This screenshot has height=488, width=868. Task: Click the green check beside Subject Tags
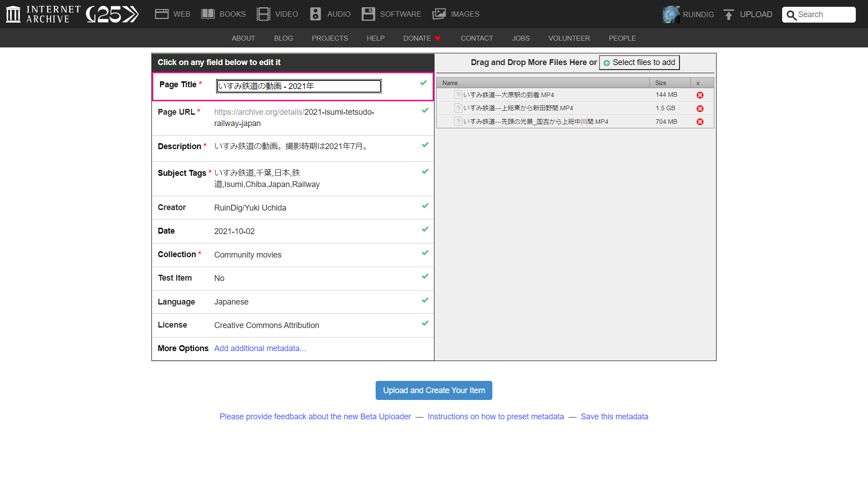coord(425,171)
